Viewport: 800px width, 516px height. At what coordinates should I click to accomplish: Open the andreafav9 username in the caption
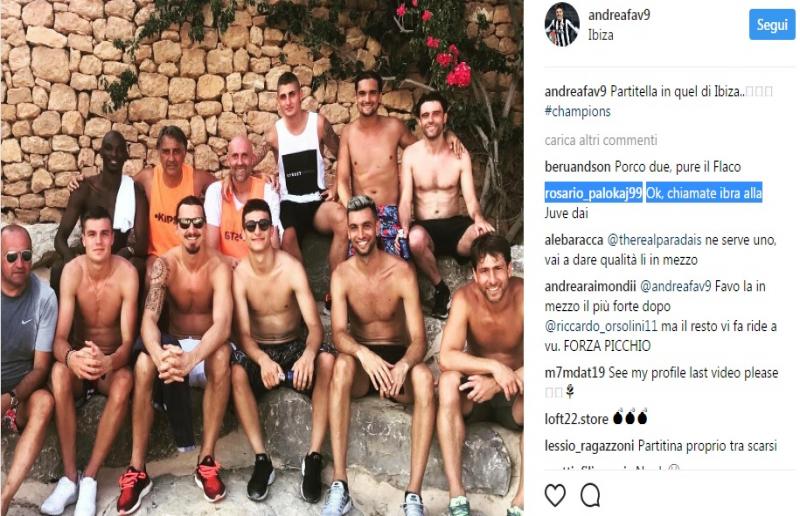576,91
